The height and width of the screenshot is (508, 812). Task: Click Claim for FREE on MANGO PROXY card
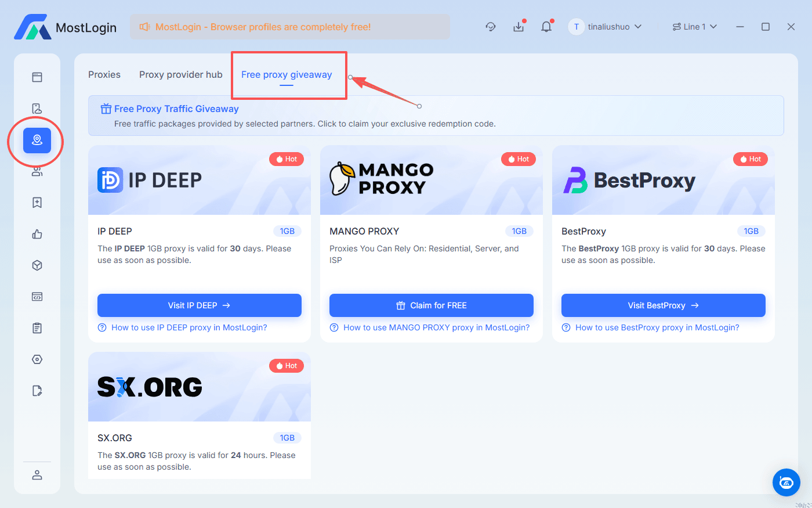[x=432, y=305]
